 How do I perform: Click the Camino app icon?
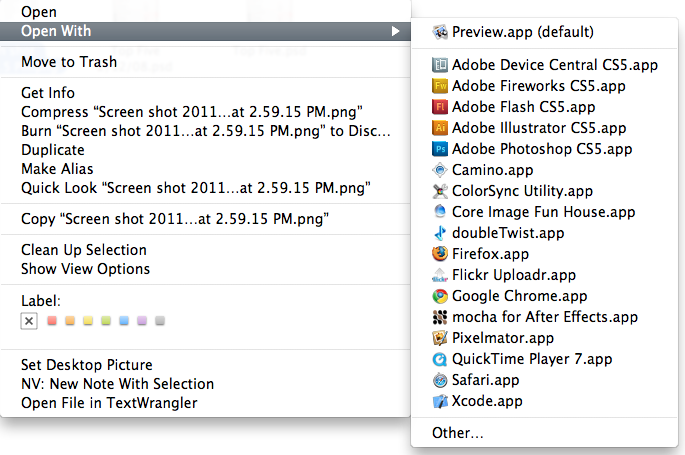tap(440, 170)
